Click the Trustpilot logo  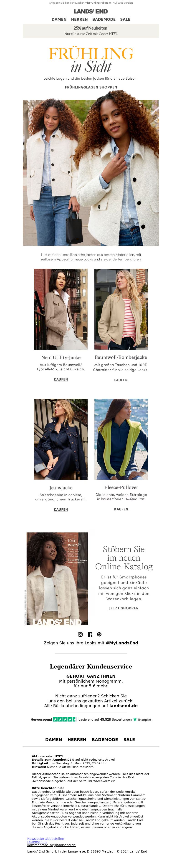(142, 719)
